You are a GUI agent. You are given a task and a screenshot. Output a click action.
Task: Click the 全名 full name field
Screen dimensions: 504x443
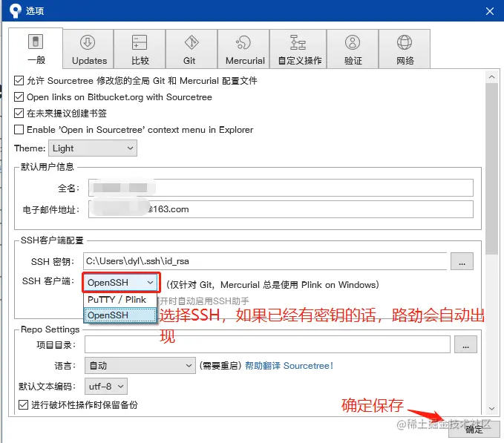pyautogui.click(x=281, y=188)
